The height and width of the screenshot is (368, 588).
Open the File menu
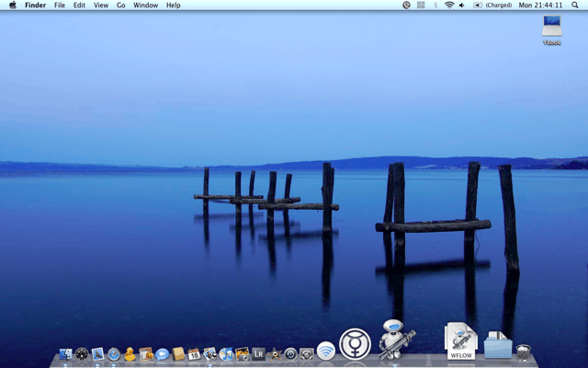pos(60,6)
